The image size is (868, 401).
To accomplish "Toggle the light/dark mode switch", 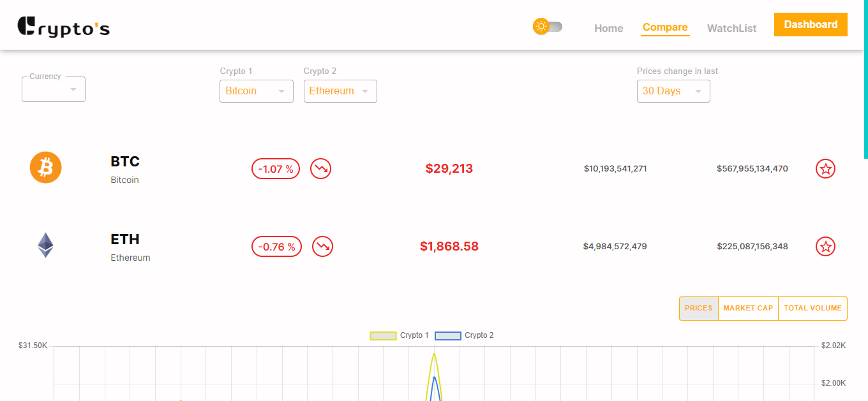I will (553, 27).
